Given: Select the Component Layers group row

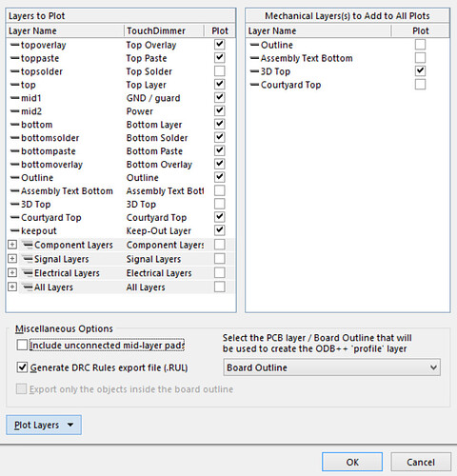Looking at the screenshot, I should [121, 245].
